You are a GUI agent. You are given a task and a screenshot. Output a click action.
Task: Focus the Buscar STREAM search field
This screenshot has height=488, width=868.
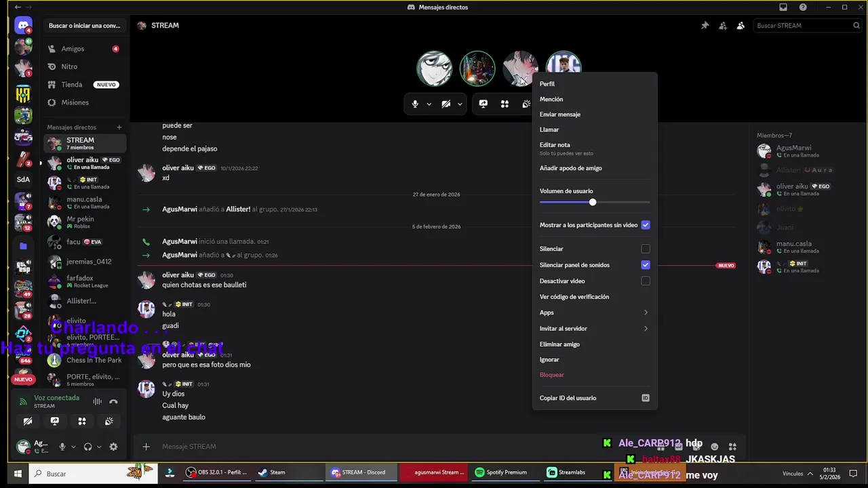click(807, 26)
